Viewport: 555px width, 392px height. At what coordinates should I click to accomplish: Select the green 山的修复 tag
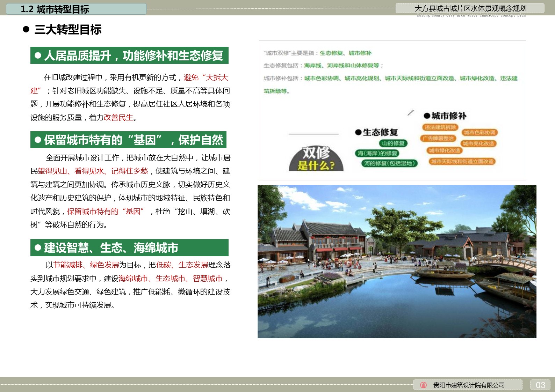point(393,143)
